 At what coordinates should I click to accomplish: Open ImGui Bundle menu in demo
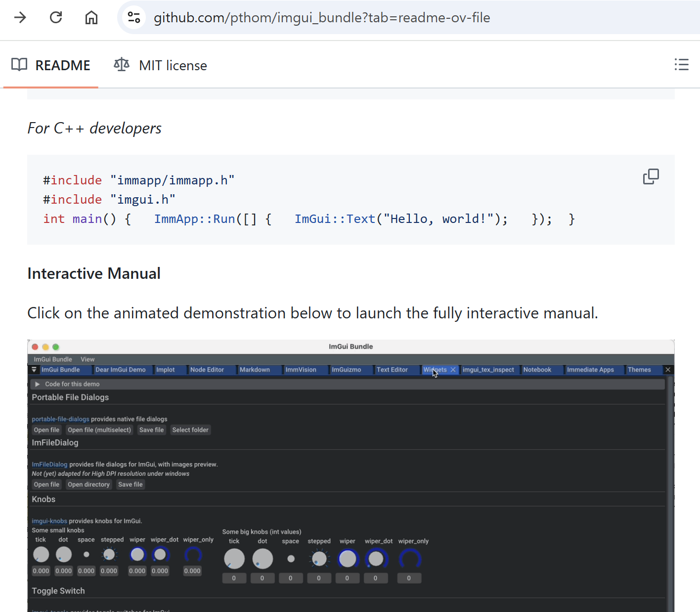[x=53, y=359]
